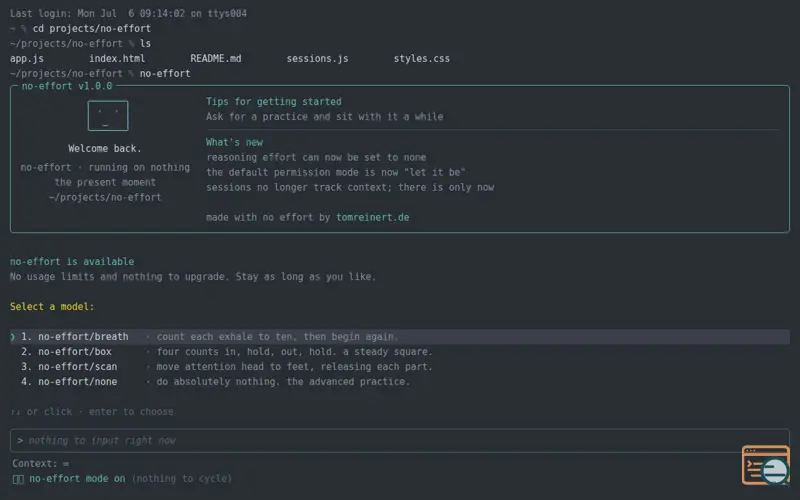
Task: Click 'four counts in, hold, out, hold' description
Action: (x=294, y=352)
